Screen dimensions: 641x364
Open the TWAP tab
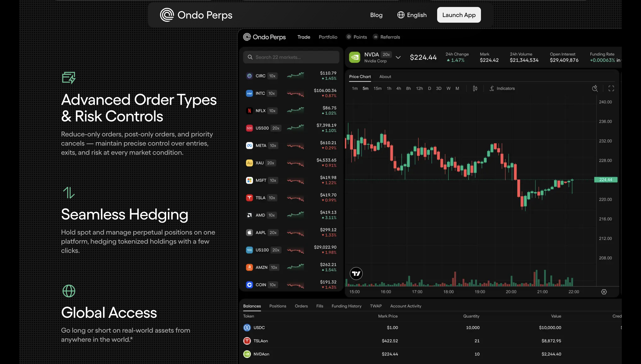pyautogui.click(x=375, y=306)
